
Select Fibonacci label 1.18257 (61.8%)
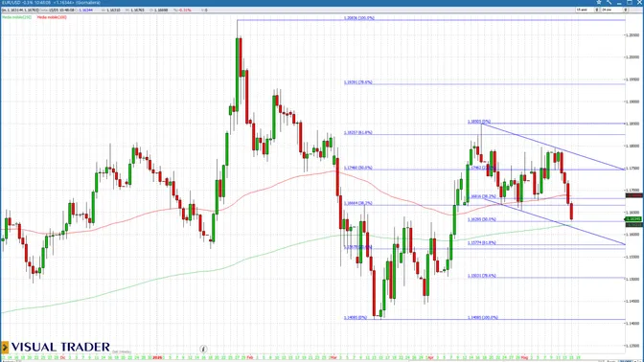pos(358,132)
